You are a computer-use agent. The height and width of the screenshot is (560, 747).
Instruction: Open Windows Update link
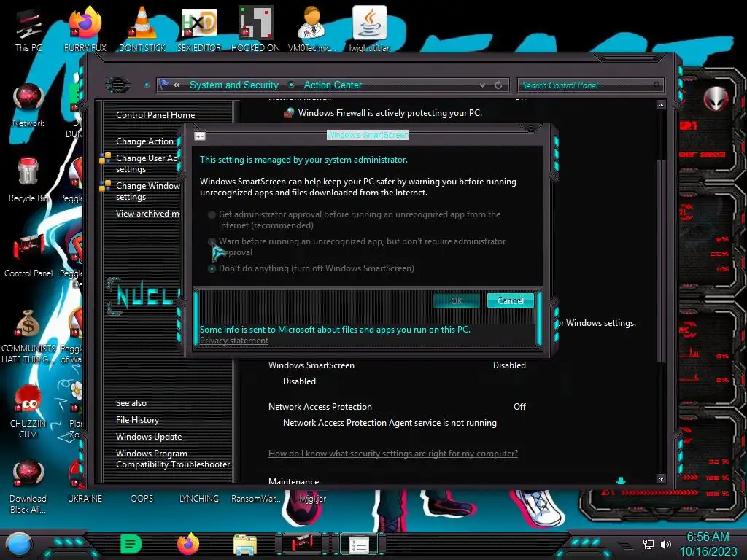149,436
